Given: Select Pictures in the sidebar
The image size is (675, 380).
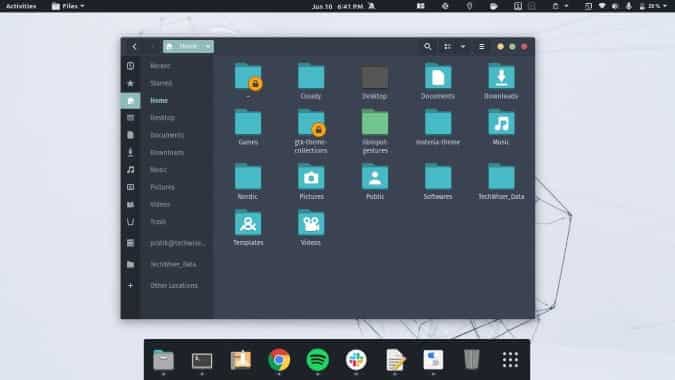Looking at the screenshot, I should tap(162, 187).
